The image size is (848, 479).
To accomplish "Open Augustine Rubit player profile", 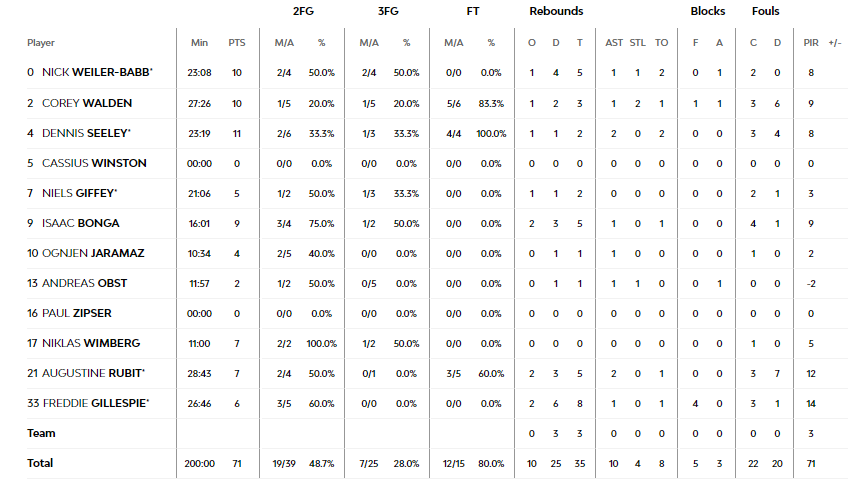I will pos(94,373).
